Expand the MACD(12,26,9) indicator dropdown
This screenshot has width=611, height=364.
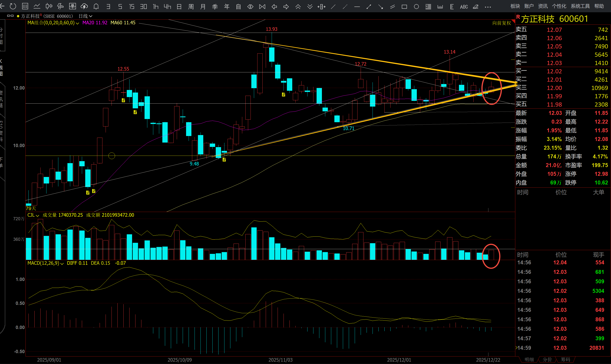[62, 263]
